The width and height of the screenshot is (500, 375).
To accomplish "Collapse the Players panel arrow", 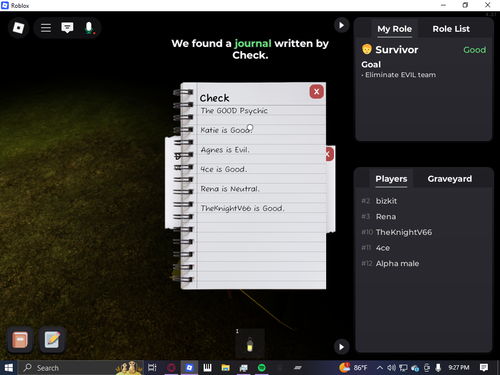I will pos(341,347).
